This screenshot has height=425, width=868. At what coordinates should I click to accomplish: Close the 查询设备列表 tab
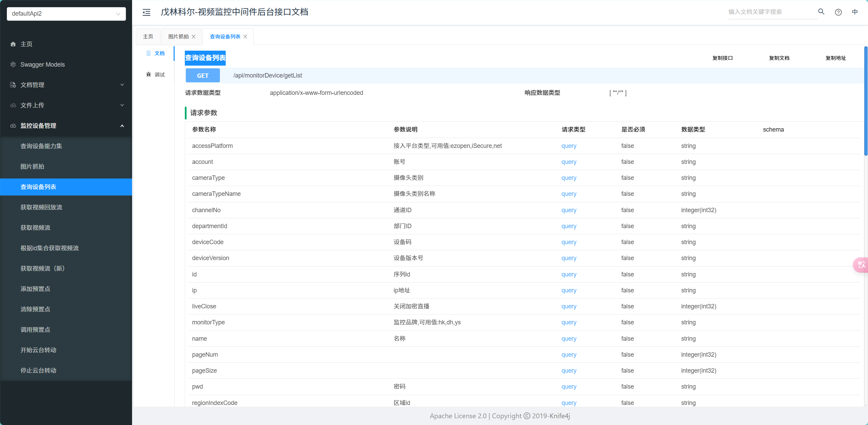245,36
